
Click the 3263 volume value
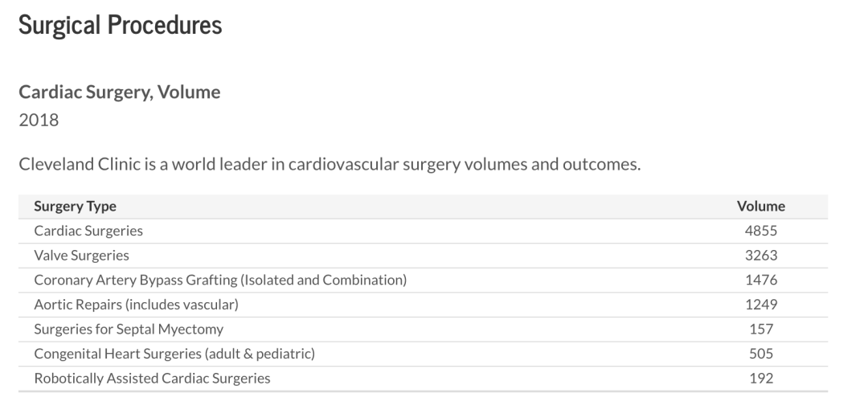(760, 256)
